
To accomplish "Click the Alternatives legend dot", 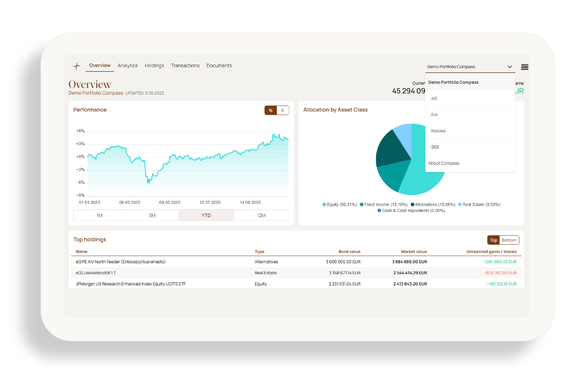I will pyautogui.click(x=412, y=204).
